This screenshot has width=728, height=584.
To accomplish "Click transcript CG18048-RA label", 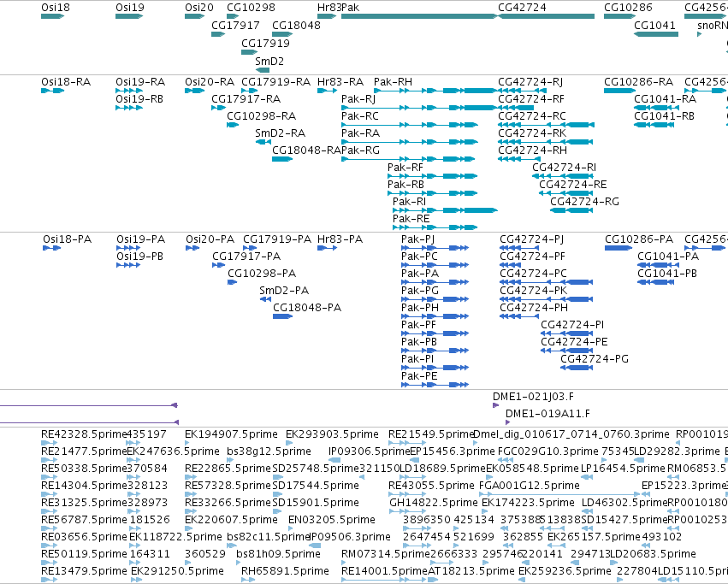I will (306, 150).
